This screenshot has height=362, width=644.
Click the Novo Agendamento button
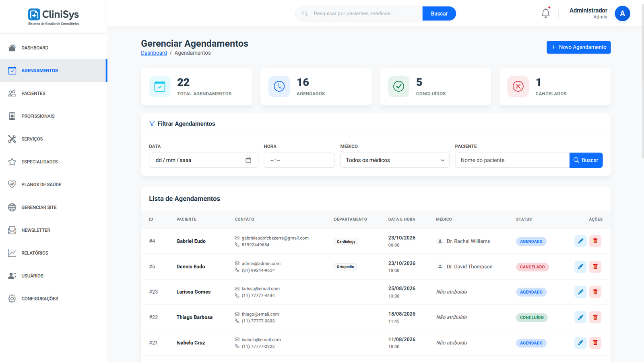[578, 47]
